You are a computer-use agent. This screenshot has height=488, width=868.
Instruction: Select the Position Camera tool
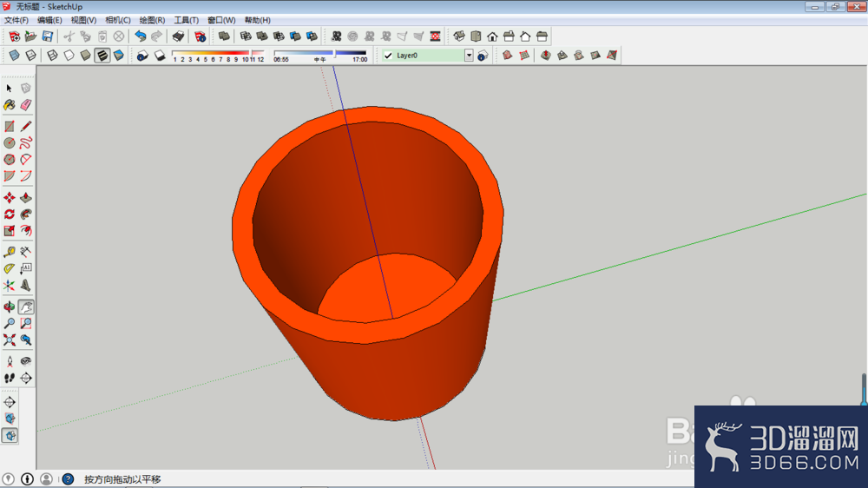pyautogui.click(x=10, y=362)
